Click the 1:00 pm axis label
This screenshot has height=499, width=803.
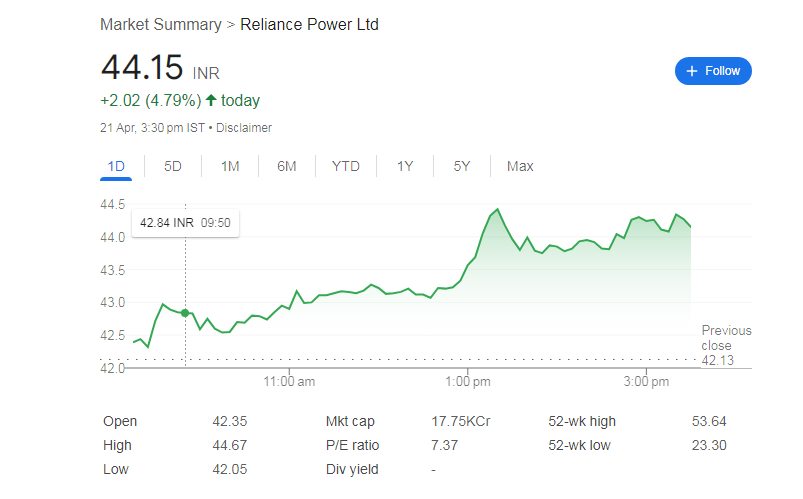coord(468,382)
